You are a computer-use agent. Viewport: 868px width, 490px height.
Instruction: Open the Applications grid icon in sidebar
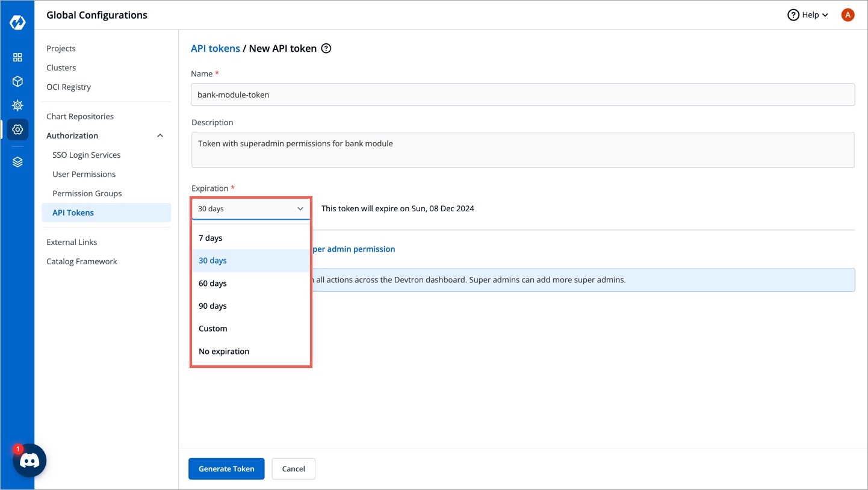[17, 57]
